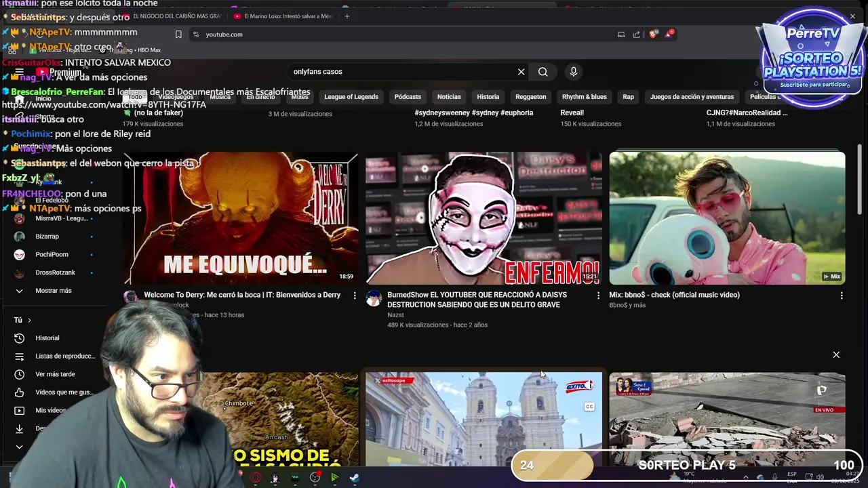Open the BurnedShow Daisy's Destruction video title

coord(477,300)
